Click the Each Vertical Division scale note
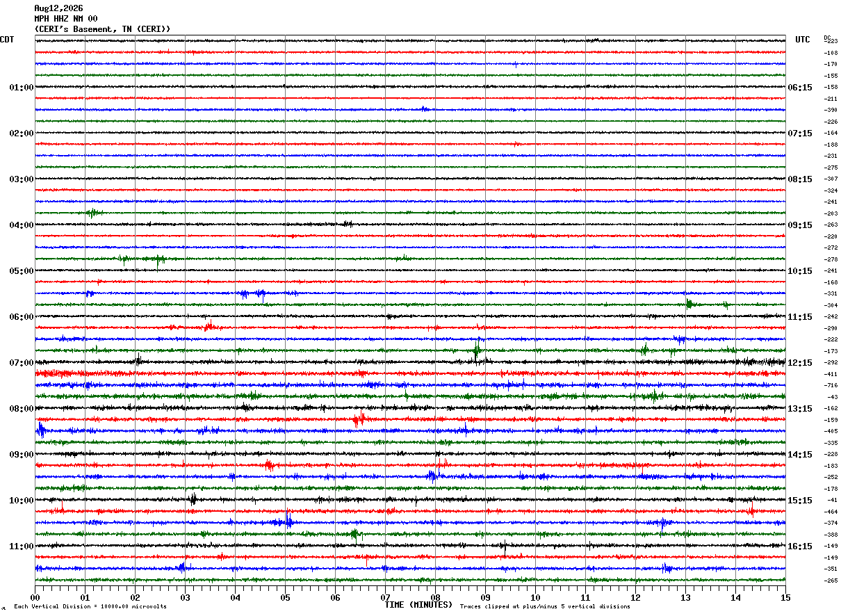 (90, 607)
